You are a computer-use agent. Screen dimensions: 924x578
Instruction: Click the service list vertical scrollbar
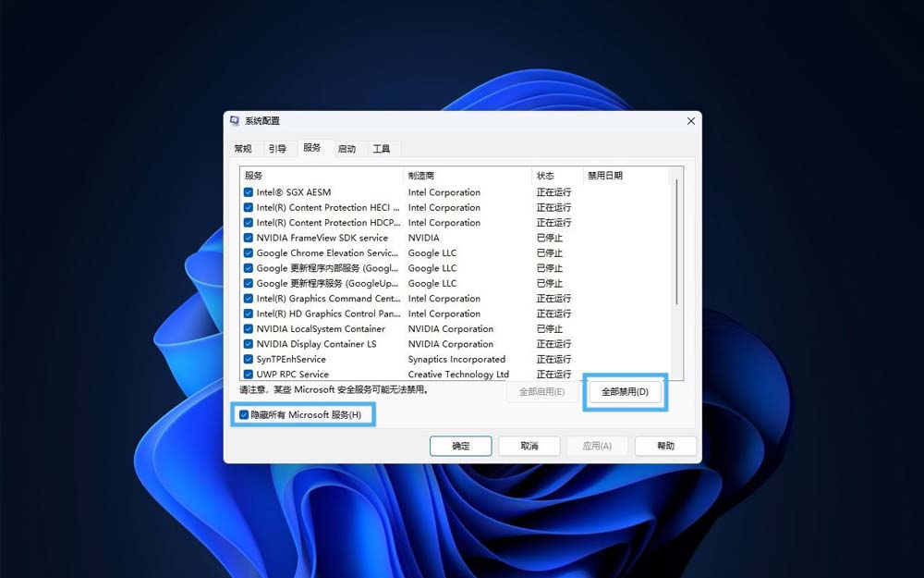[677, 242]
